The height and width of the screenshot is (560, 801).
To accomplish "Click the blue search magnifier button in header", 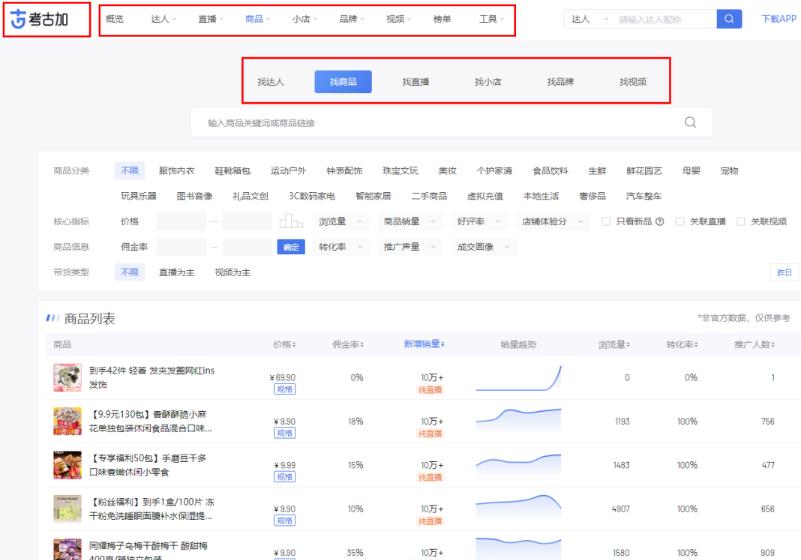I will click(x=730, y=19).
